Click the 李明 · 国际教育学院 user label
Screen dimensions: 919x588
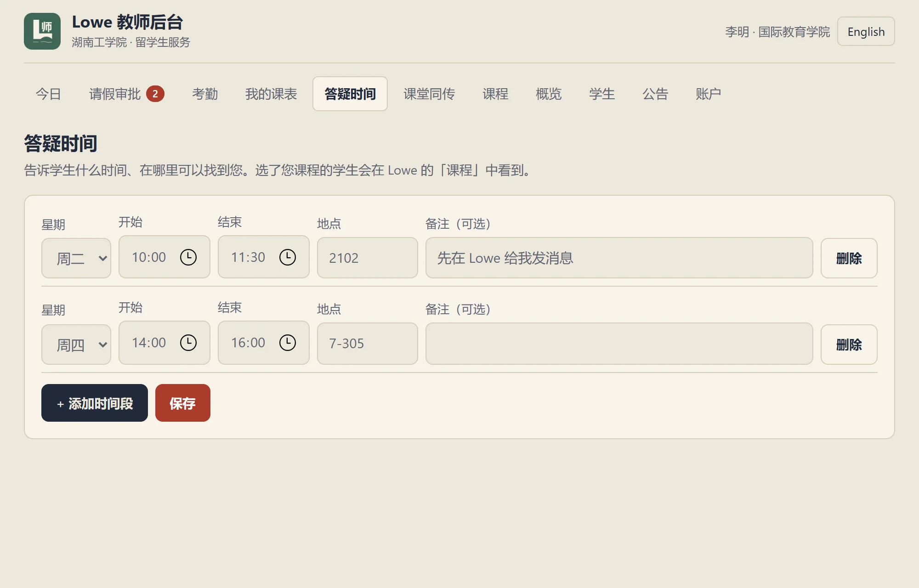click(x=777, y=32)
